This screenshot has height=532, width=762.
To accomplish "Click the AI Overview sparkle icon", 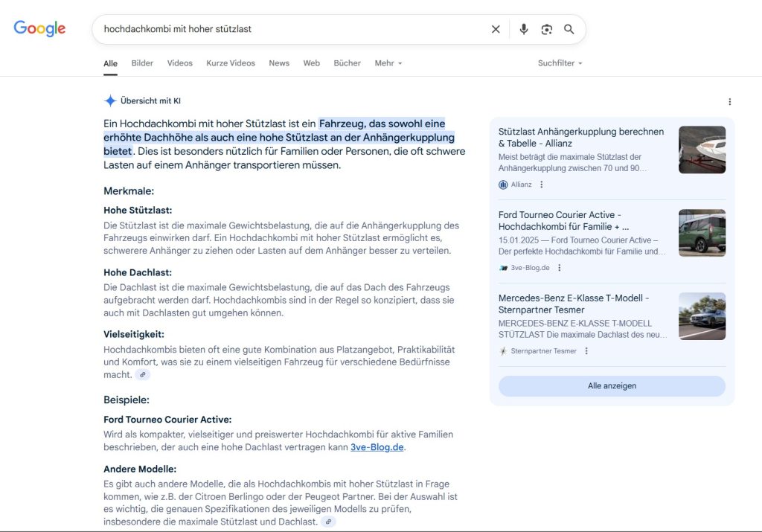I will pyautogui.click(x=109, y=100).
